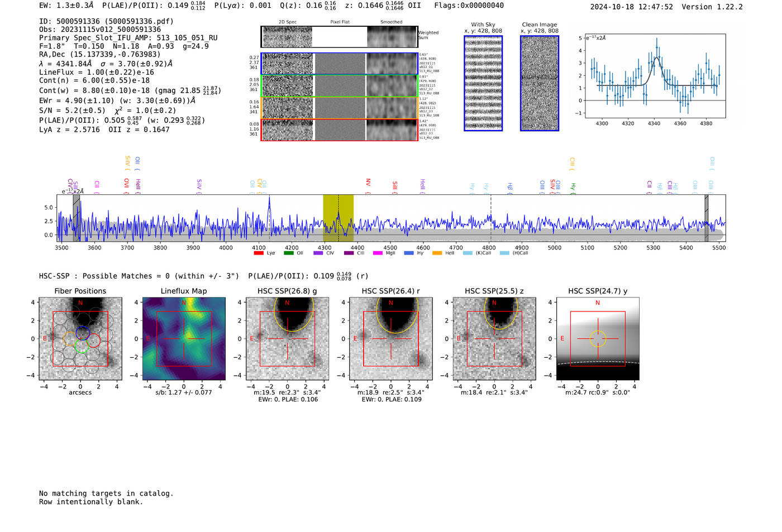The image size is (782, 532).
Task: Click the LineFlux = 1.00(±0.22)e-16 value
Action: (97, 72)
